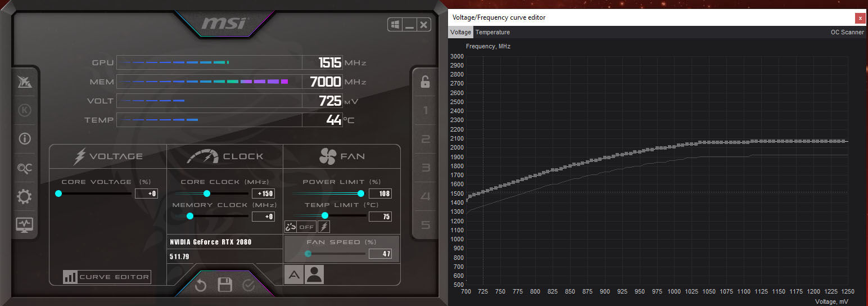
Task: Close the Voltage/Frequency curve editor window
Action: tap(860, 18)
